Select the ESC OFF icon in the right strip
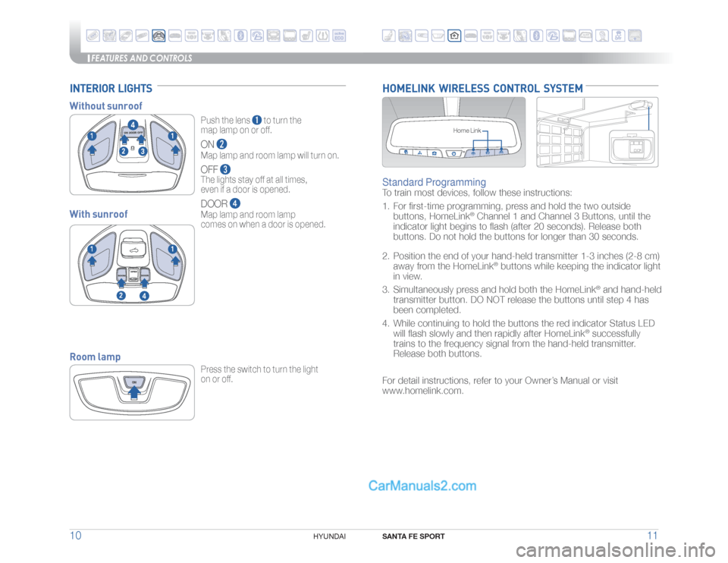728x563 pixels. coord(619,36)
